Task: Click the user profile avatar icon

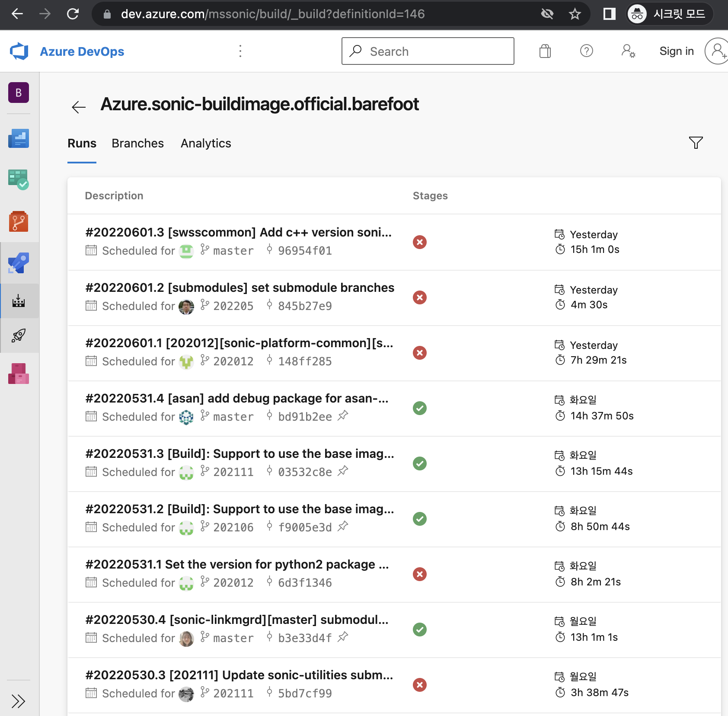Action: coord(717,51)
